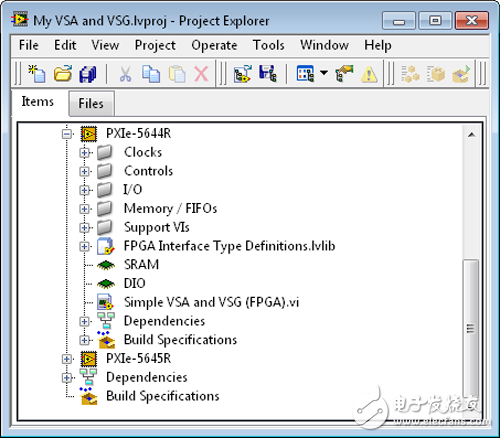This screenshot has width=500, height=438.
Task: Expand the Controls folder
Action: coord(84,171)
